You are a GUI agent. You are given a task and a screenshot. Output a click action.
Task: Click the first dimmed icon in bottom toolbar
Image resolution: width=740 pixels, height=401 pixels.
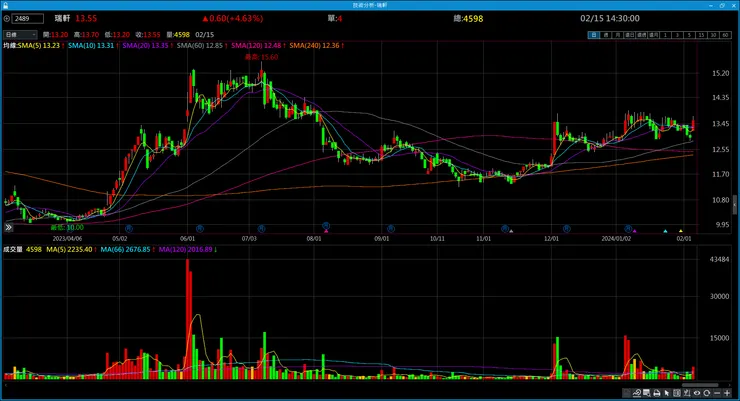(x=626, y=393)
